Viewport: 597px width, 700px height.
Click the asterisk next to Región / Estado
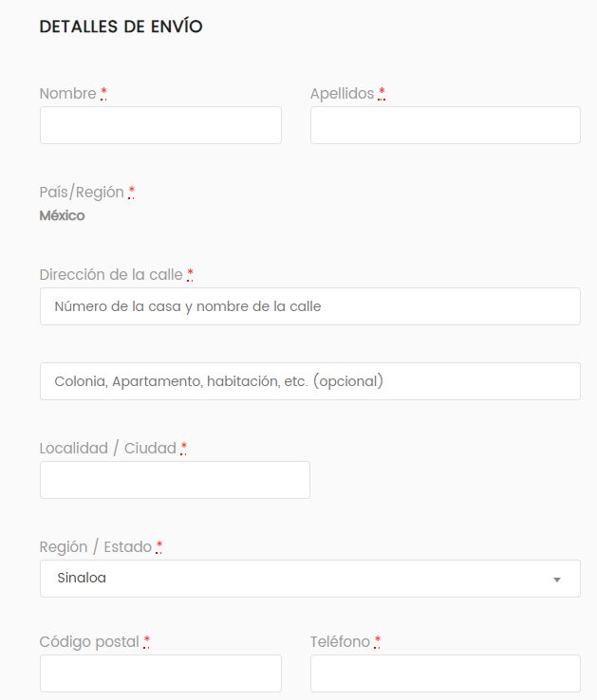(x=159, y=547)
